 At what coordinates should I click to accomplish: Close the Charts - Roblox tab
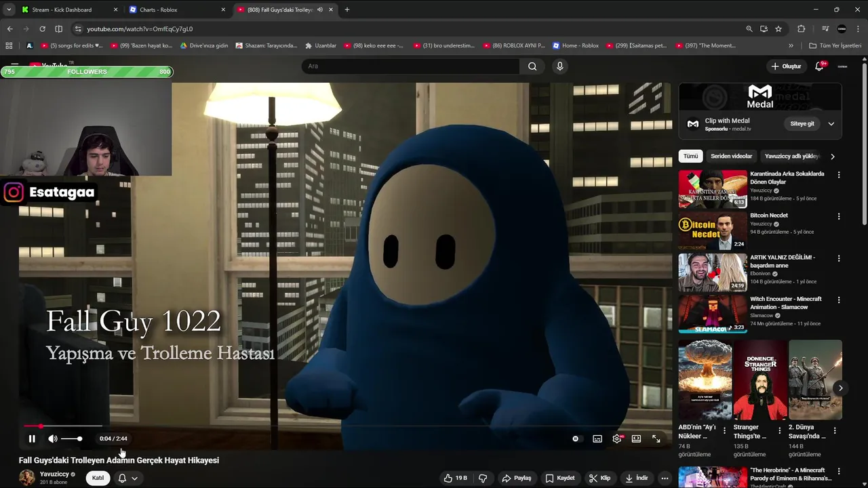click(223, 9)
